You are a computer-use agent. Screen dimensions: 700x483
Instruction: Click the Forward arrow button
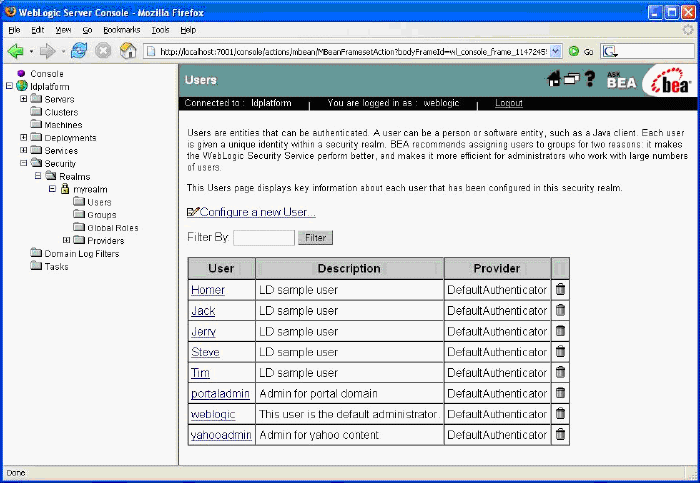47,51
